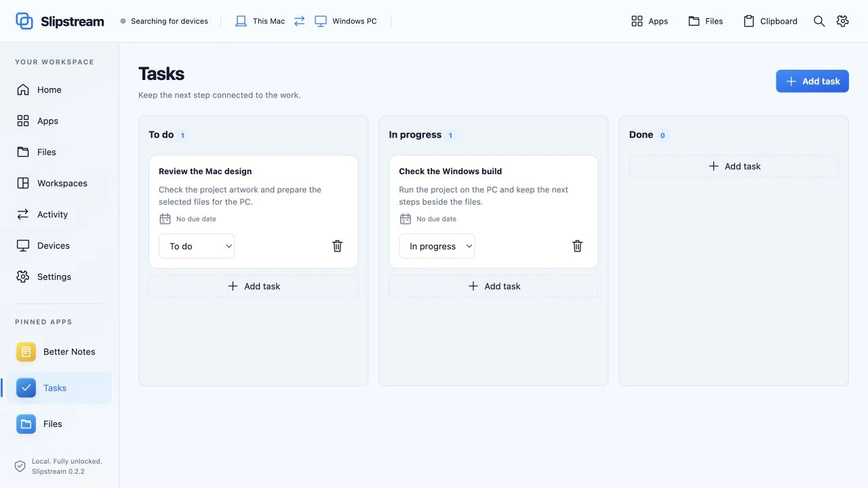Open search via magnifier icon
This screenshot has height=488, width=868.
coord(819,21)
